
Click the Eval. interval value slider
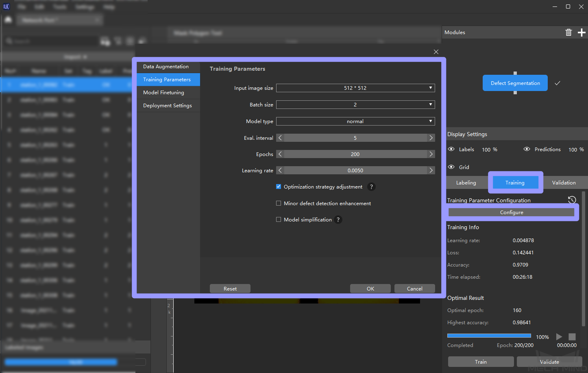coord(355,138)
